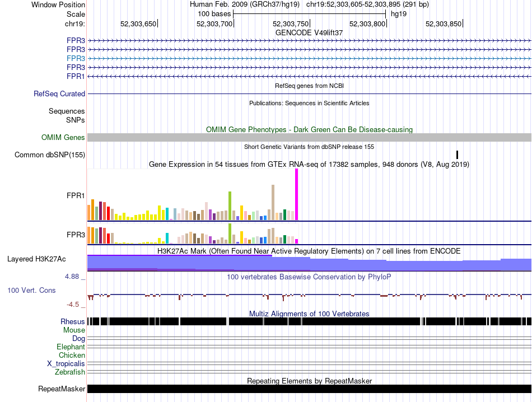Click the tall magenta bar in the FPR1 expression chart
The width and height of the screenshot is (532, 402).
point(297,195)
